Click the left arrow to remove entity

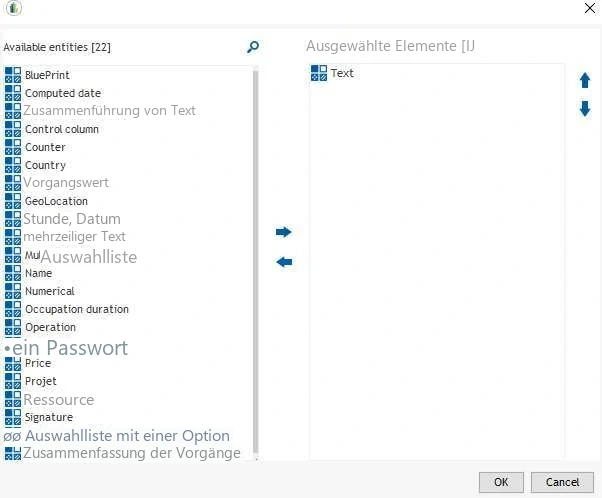coord(284,262)
